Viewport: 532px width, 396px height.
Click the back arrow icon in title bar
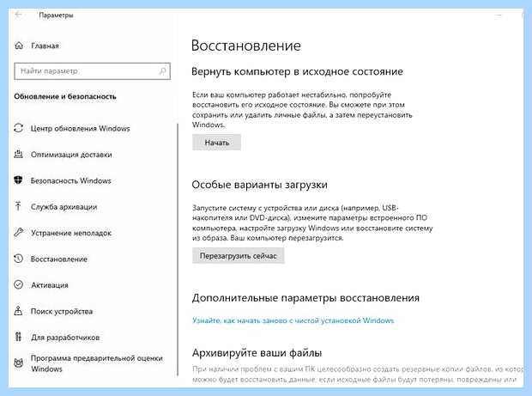(18, 15)
